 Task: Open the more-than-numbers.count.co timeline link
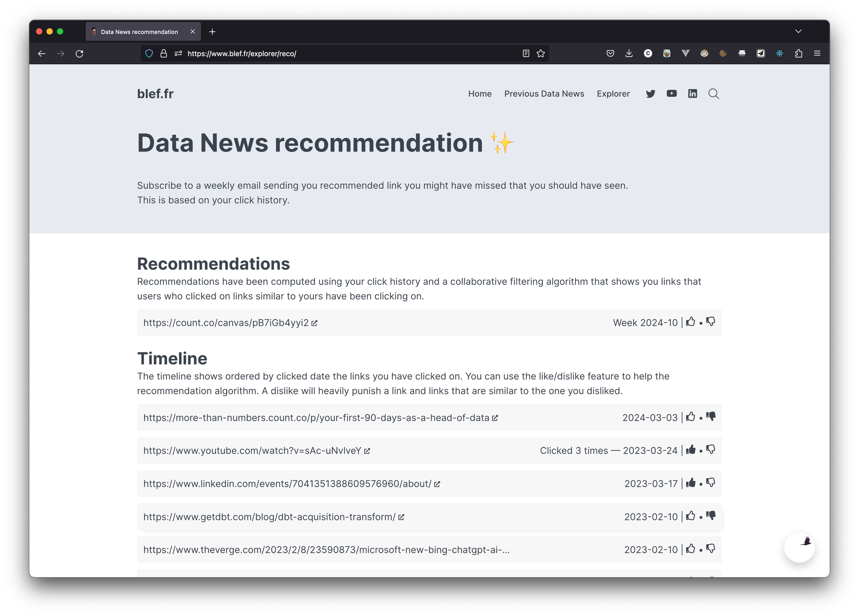(316, 418)
